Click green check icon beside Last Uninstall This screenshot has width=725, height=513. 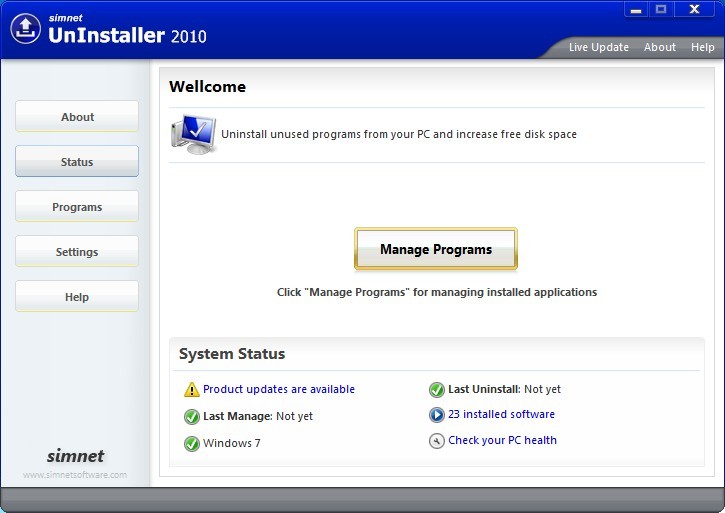[x=436, y=390]
